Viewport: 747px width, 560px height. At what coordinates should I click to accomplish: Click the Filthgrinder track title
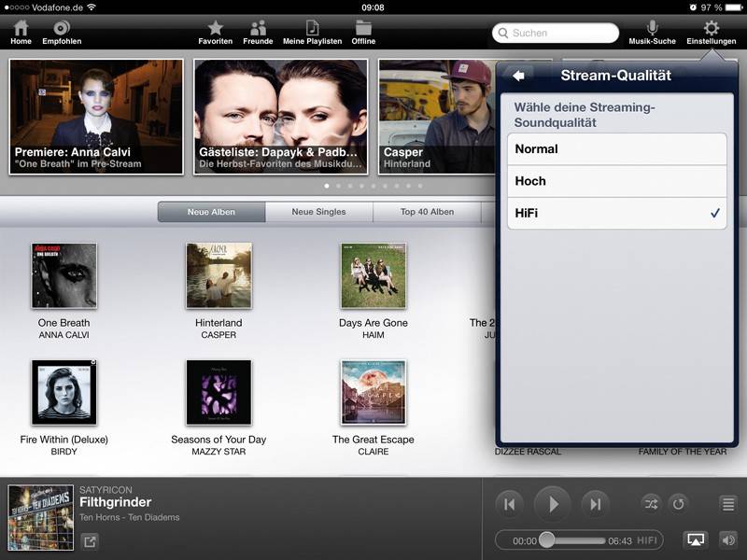pyautogui.click(x=115, y=502)
